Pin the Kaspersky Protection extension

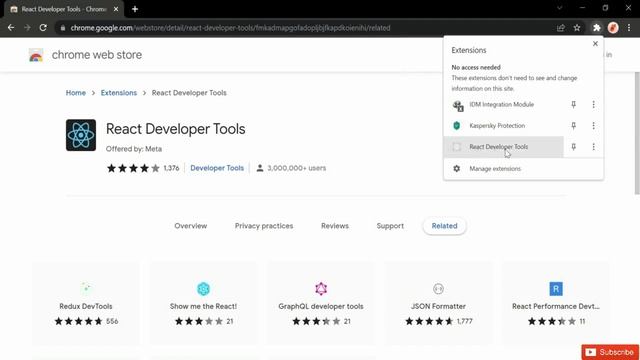click(573, 126)
